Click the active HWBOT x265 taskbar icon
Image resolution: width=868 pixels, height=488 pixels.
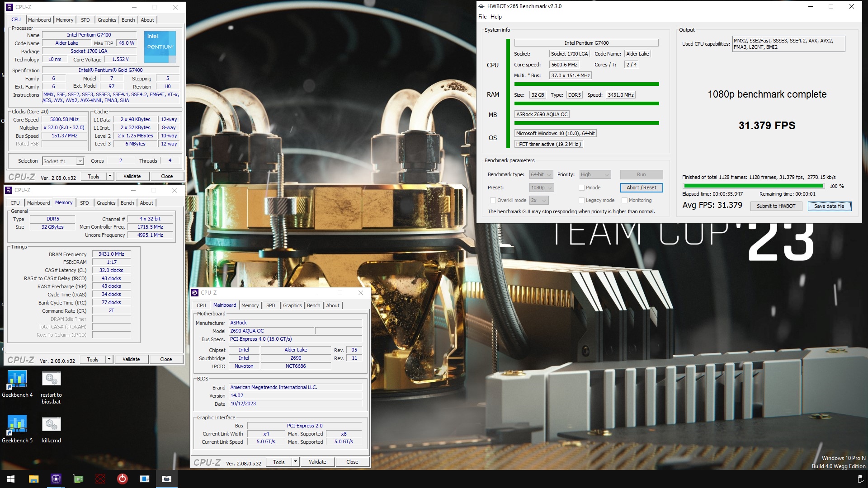click(166, 479)
